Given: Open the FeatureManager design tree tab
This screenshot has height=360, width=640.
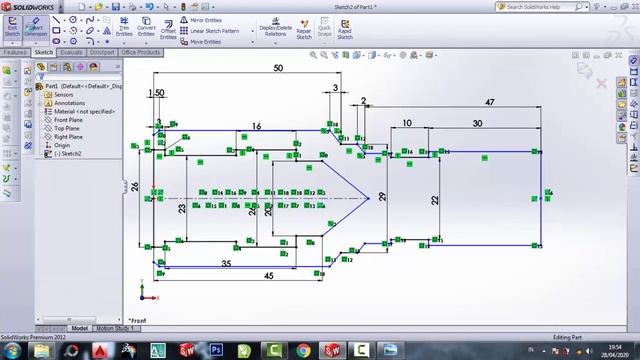Looking at the screenshot, I should coord(41,67).
